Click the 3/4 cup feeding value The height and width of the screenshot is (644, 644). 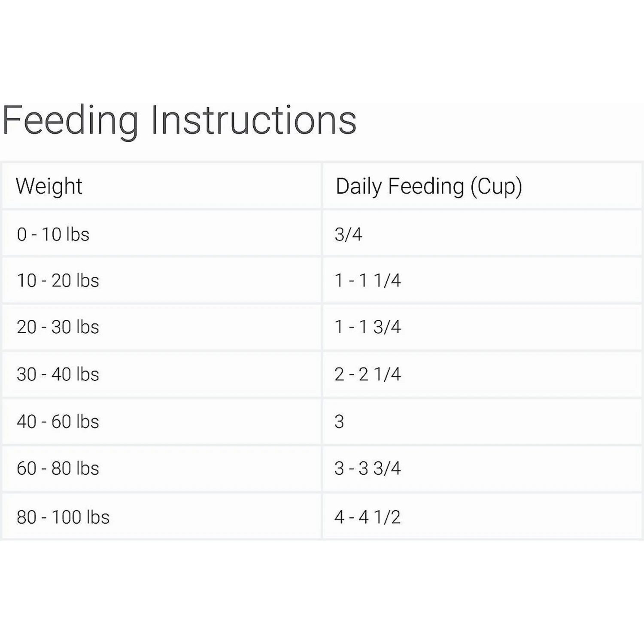coord(348,234)
